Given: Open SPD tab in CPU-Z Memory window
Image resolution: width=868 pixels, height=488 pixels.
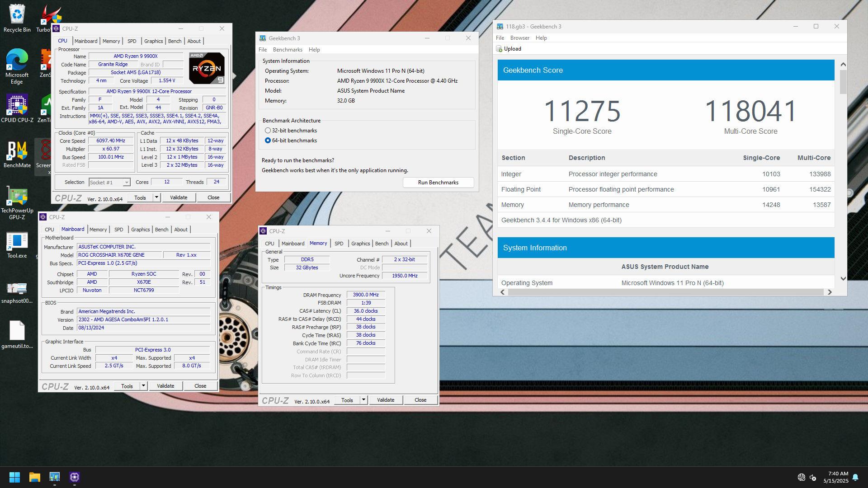Looking at the screenshot, I should tap(339, 244).
